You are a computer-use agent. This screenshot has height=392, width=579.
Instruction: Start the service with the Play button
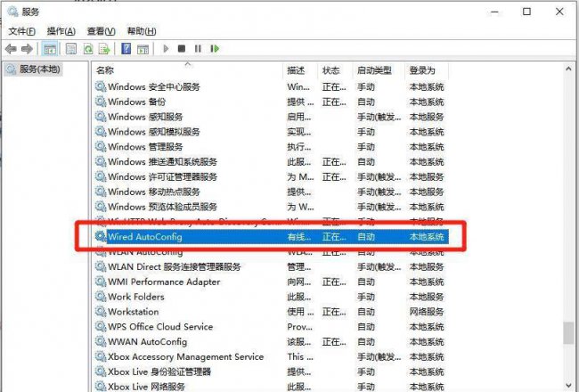(x=166, y=48)
